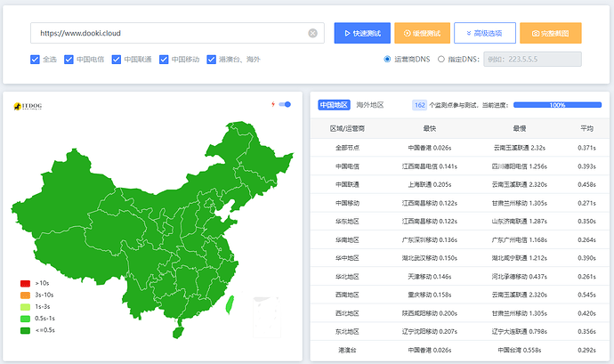614x364 pixels.
Task: Toggle the 港澳台、海外 checkbox
Action: pos(212,59)
